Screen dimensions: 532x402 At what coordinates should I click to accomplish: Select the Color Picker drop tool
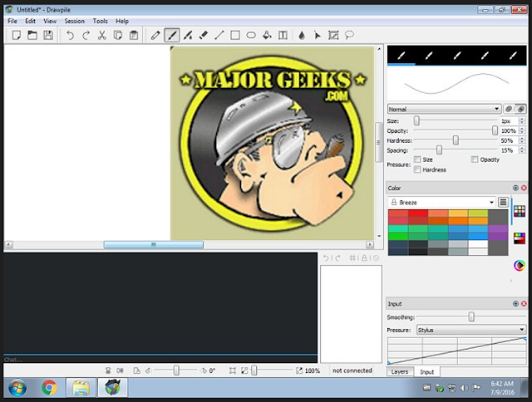[x=302, y=35]
